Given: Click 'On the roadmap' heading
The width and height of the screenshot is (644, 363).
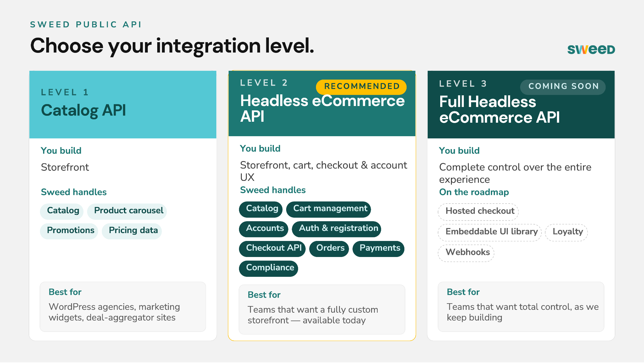Looking at the screenshot, I should pos(474,193).
